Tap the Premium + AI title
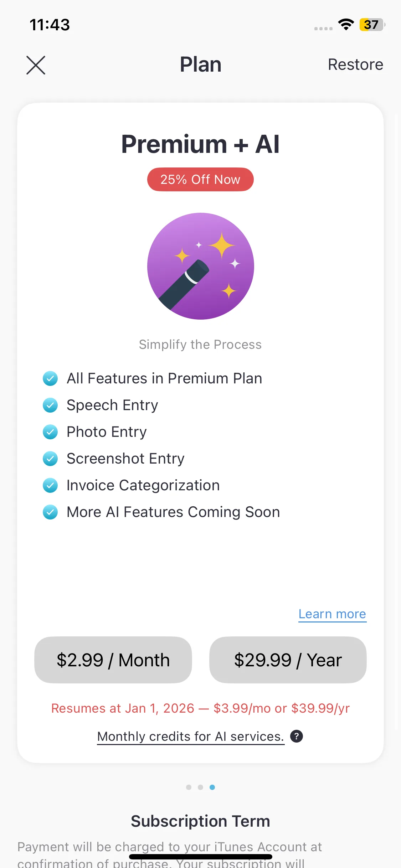 point(200,144)
